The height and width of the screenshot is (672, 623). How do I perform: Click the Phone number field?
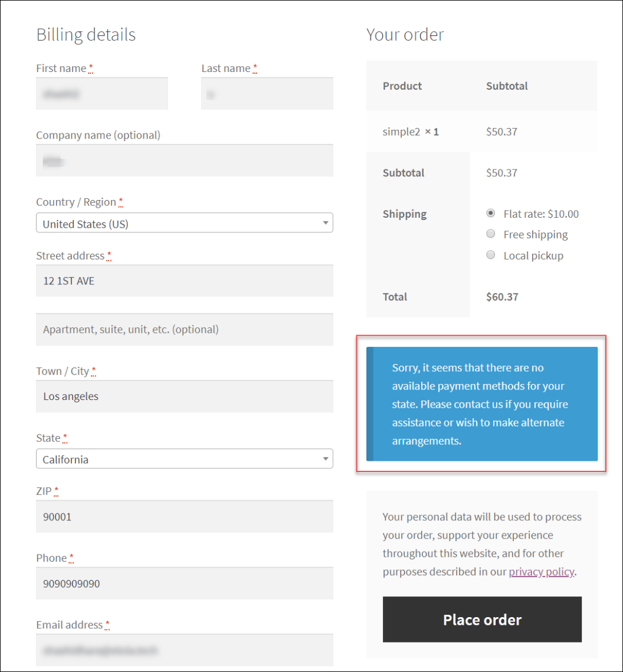(184, 584)
